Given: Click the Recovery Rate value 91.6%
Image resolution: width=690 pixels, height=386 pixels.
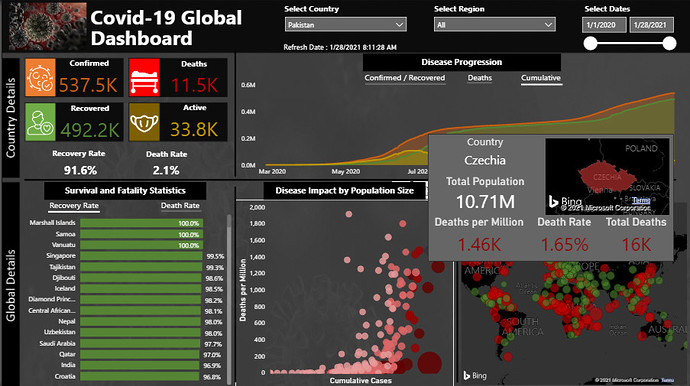Looking at the screenshot, I should pos(80,170).
